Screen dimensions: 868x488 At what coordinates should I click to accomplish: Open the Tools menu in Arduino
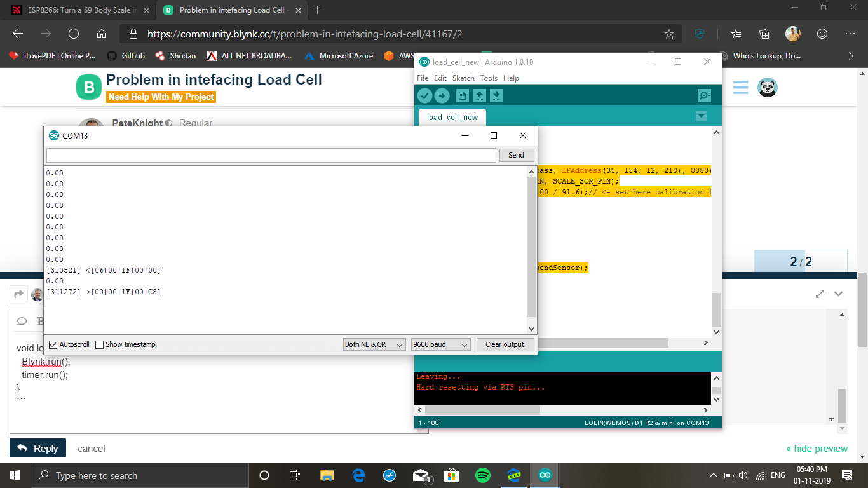(489, 78)
